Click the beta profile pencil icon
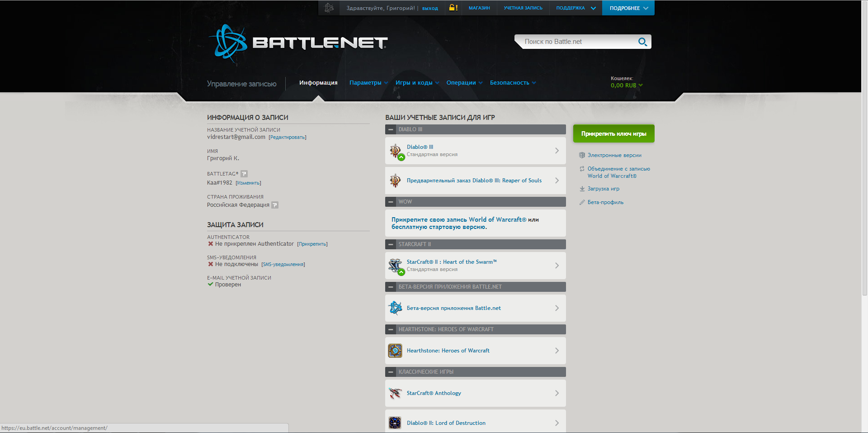This screenshot has height=433, width=868. pyautogui.click(x=582, y=202)
